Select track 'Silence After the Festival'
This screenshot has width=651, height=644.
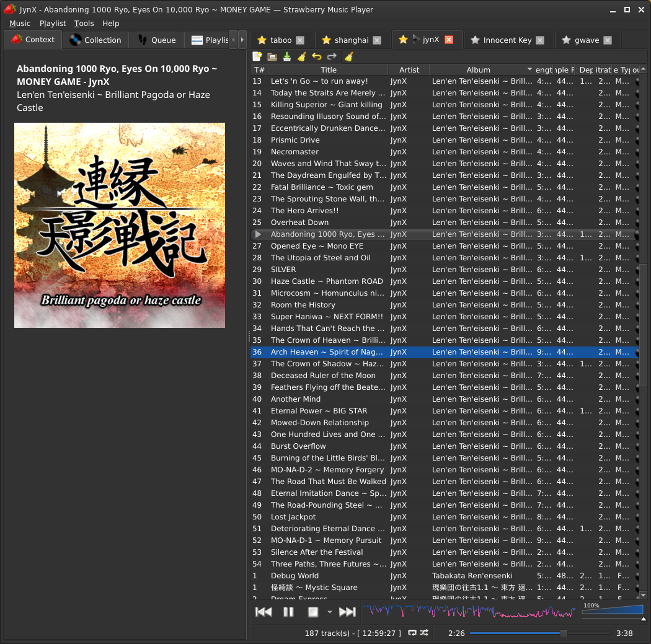pyautogui.click(x=445, y=552)
